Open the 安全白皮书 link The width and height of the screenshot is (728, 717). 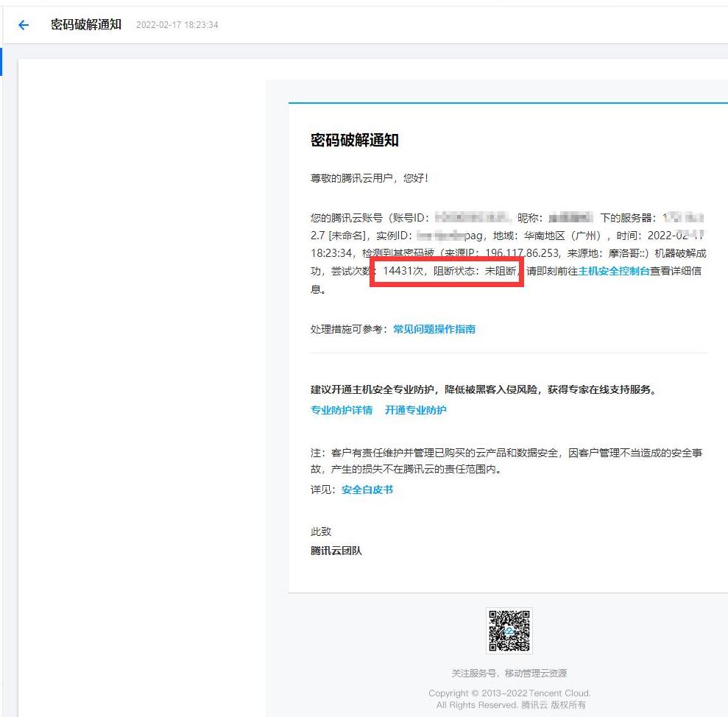click(367, 490)
